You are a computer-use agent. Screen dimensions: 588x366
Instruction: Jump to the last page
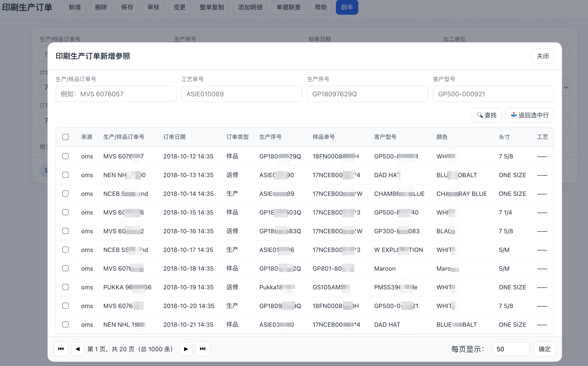pos(203,349)
